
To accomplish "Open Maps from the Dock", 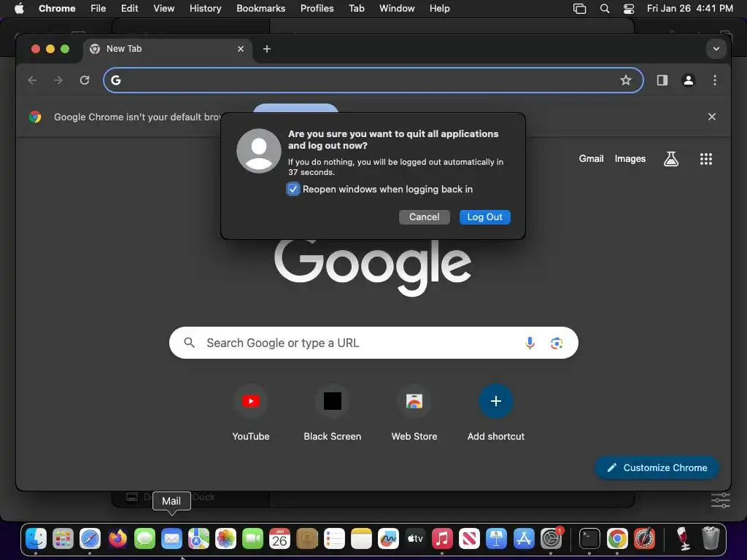I will (198, 539).
